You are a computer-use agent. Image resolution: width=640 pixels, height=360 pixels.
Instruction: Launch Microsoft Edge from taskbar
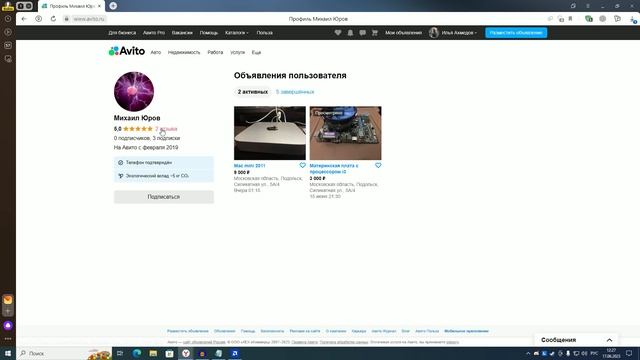point(137,353)
